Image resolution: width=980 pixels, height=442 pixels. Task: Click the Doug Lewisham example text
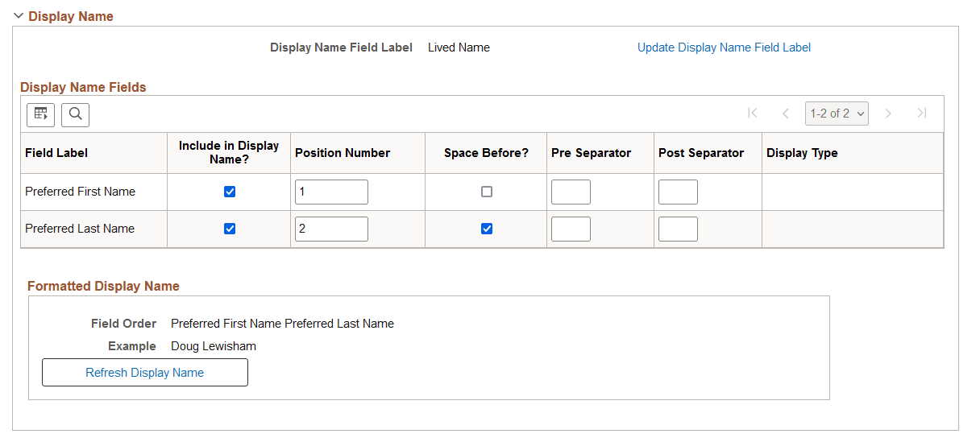[214, 346]
